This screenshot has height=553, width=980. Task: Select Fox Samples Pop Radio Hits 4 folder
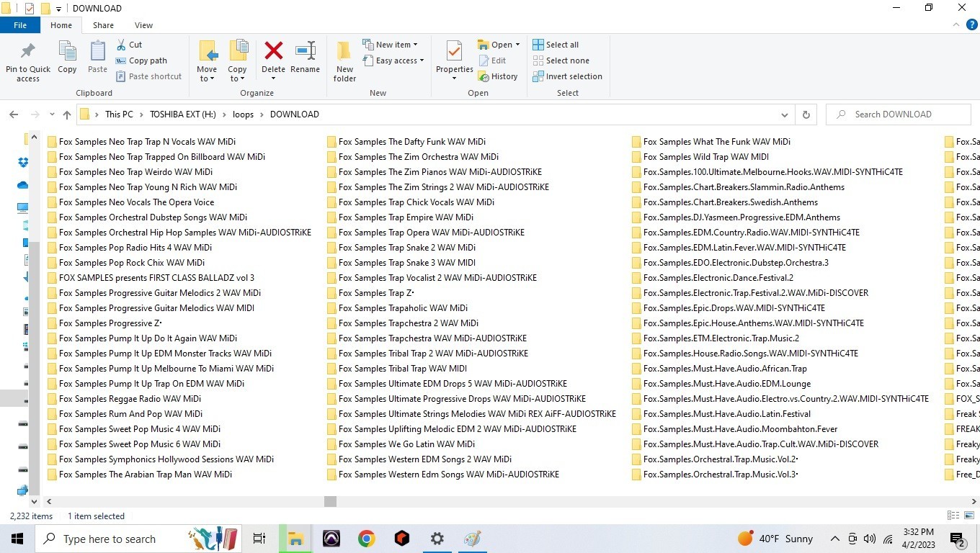coord(130,248)
